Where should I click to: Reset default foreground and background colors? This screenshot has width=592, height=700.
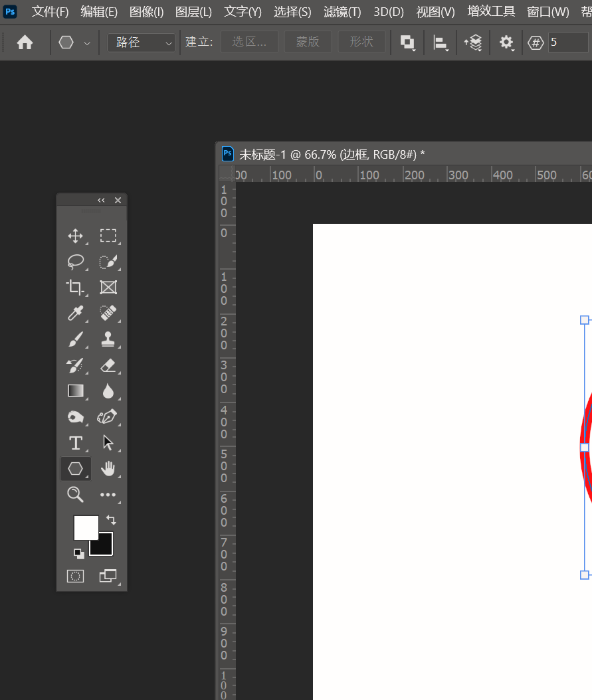tap(79, 554)
